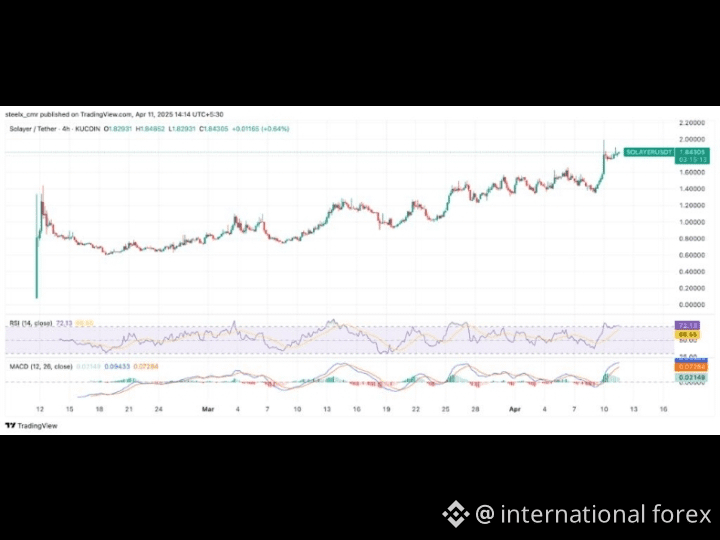Click the yellow RSI 68.65 axis tag
The image size is (720, 540).
tap(687, 335)
